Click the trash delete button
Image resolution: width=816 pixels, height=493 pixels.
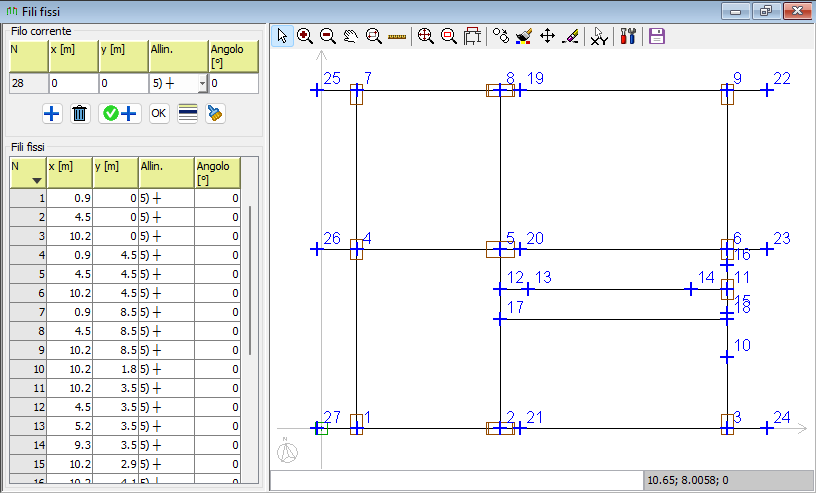point(80,113)
